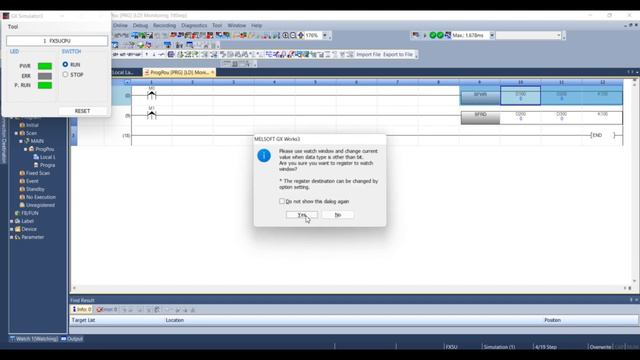The width and height of the screenshot is (640, 360).
Task: Click the RESET button in the simulator
Action: coord(82,111)
